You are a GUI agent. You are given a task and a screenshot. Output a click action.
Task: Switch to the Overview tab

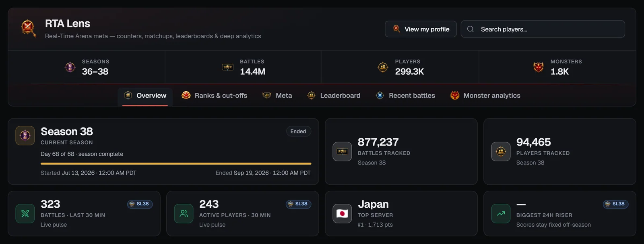click(145, 96)
